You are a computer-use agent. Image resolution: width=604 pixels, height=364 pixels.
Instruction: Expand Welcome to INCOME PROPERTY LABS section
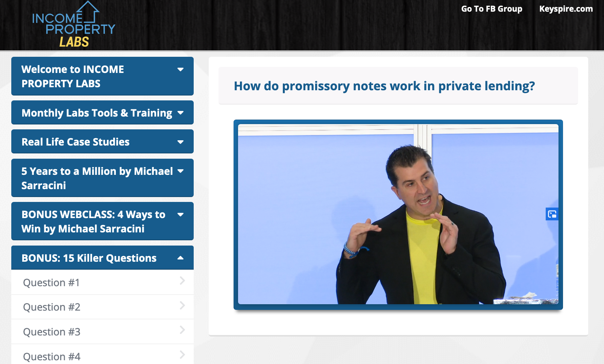(102, 76)
